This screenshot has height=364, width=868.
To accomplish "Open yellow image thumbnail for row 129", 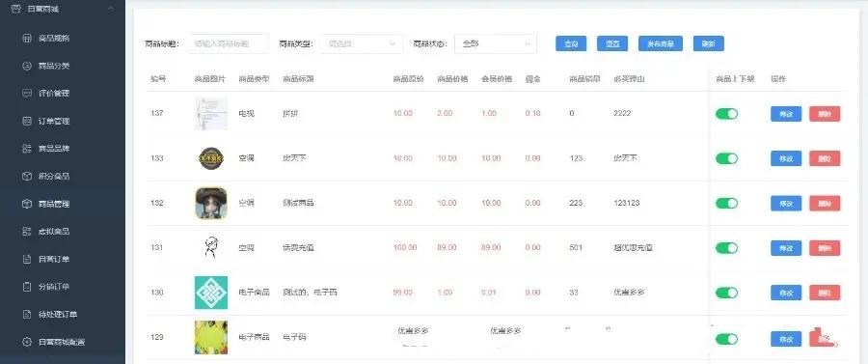I will coord(211,337).
